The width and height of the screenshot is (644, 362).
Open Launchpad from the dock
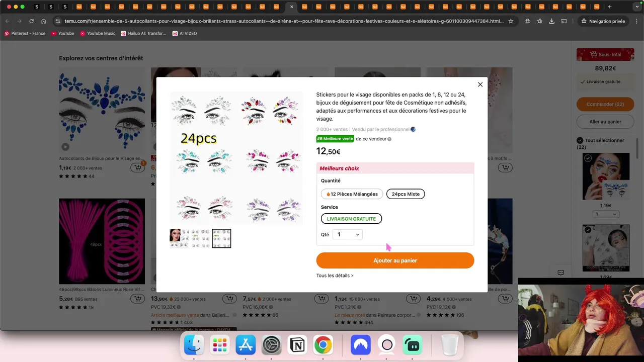[220, 345]
